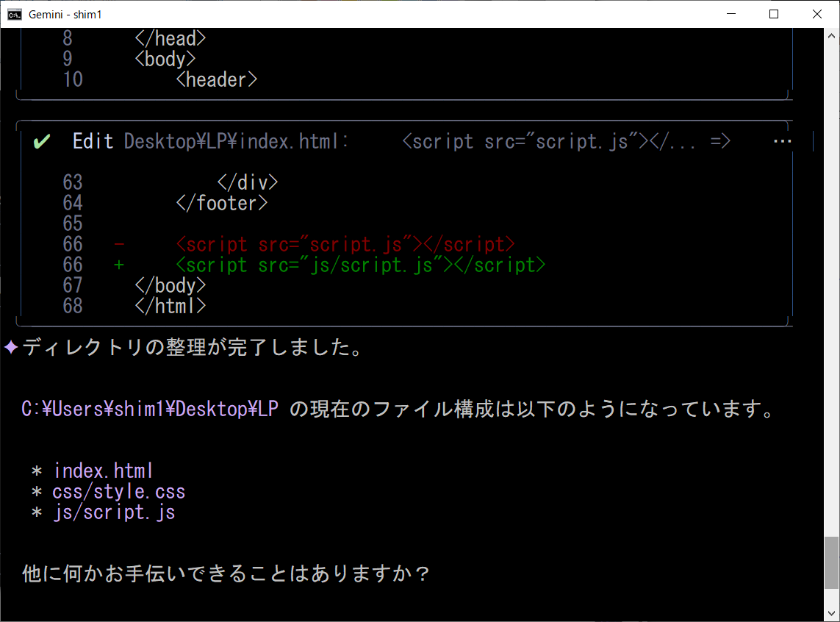Click the "Edit" tool label
The height and width of the screenshot is (622, 840).
click(93, 141)
